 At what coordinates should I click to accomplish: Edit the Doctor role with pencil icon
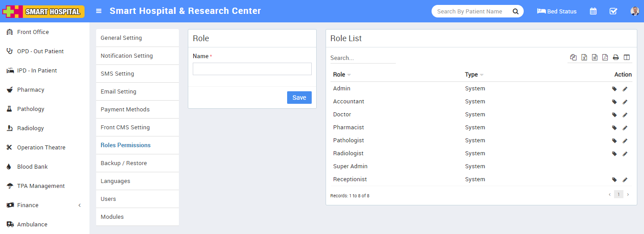(x=625, y=115)
